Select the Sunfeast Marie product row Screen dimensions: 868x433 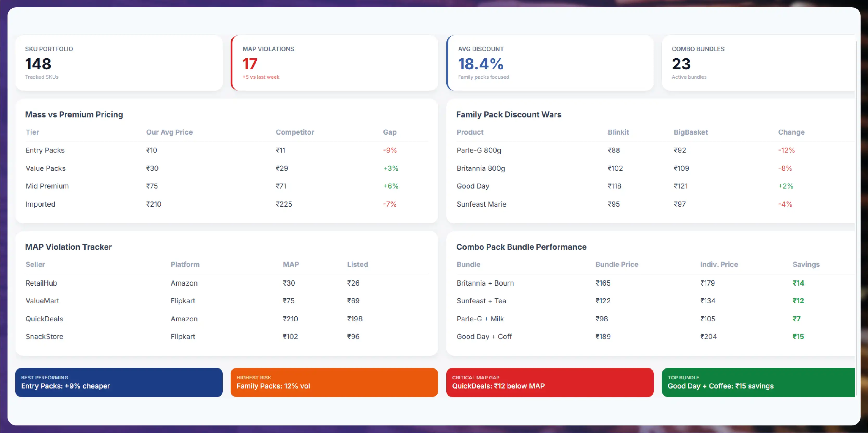pyautogui.click(x=655, y=204)
